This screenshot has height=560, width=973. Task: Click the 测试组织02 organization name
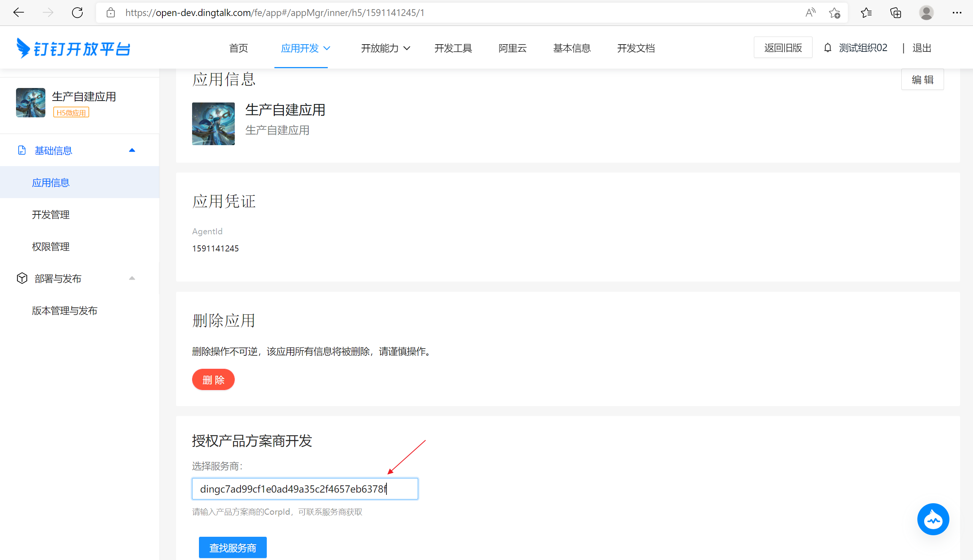pos(862,48)
